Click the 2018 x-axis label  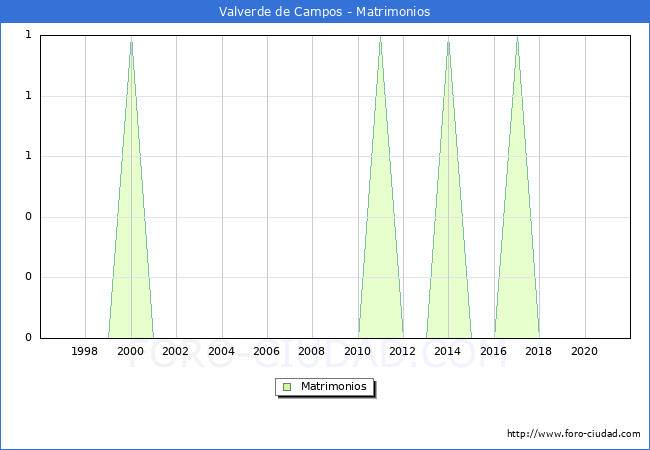[x=538, y=351]
